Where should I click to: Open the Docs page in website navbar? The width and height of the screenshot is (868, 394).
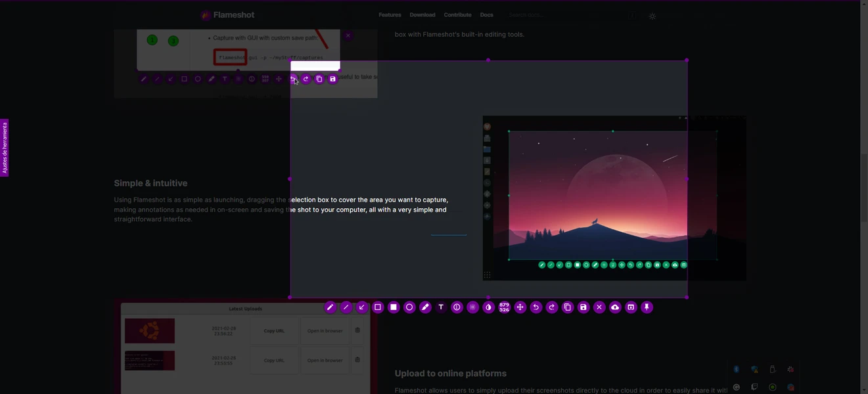pyautogui.click(x=486, y=15)
